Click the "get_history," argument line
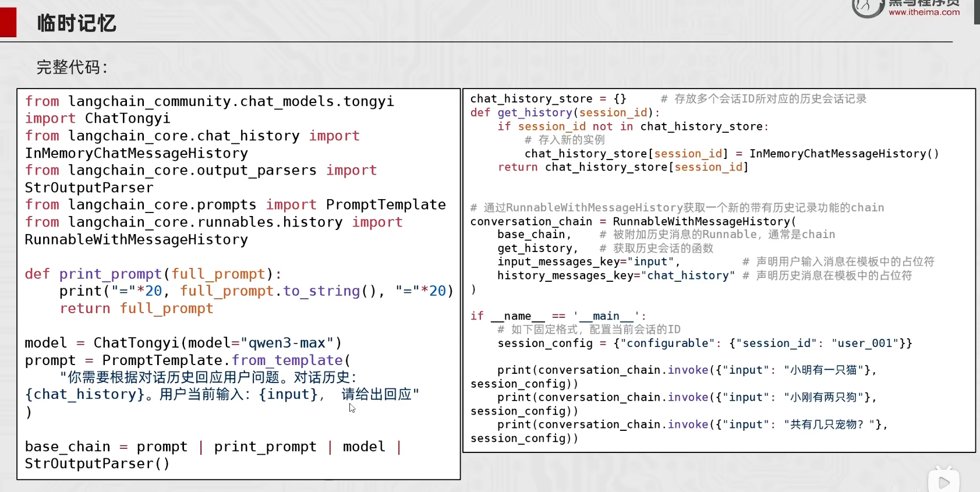This screenshot has width=980, height=492. click(x=538, y=249)
